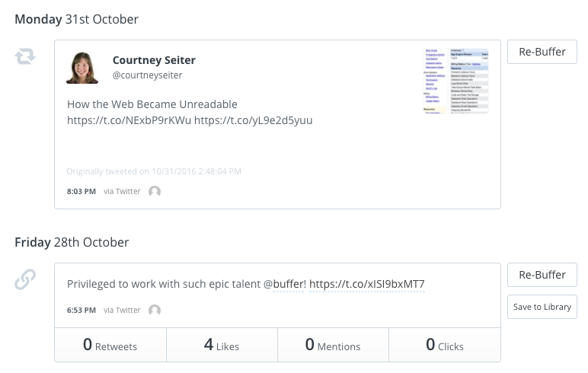Image resolution: width=588 pixels, height=373 pixels.
Task: Click the gray user avatar after 6:53 PM
Action: pos(155,310)
